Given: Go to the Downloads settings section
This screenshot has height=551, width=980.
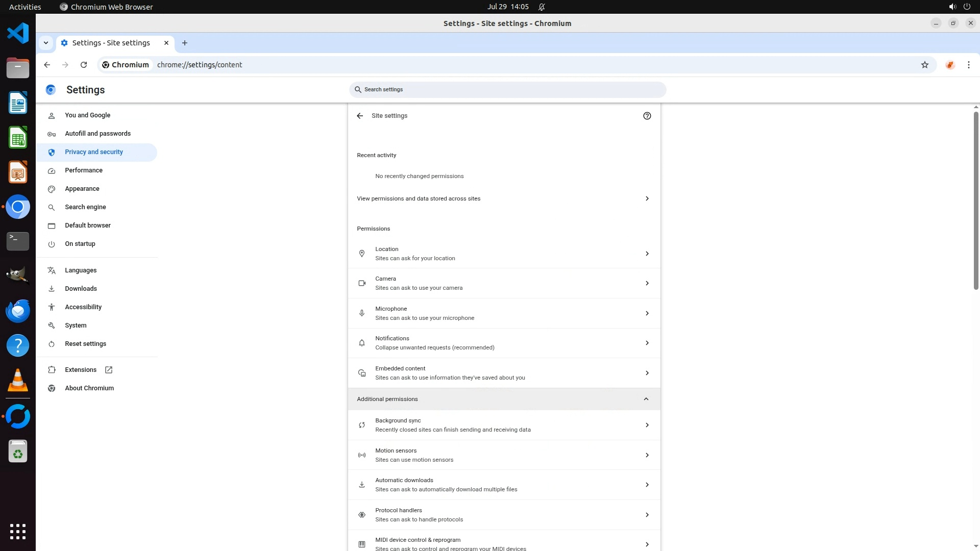Looking at the screenshot, I should pyautogui.click(x=81, y=289).
